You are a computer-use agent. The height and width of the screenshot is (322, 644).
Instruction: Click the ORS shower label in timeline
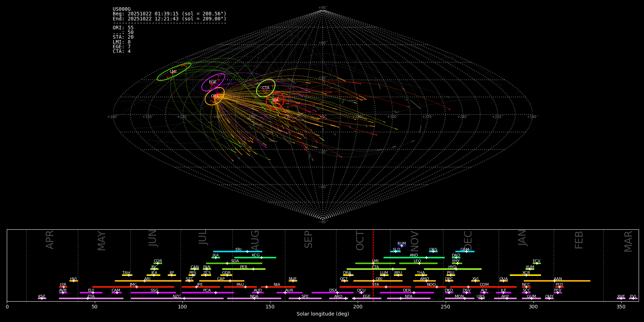pos(433,250)
